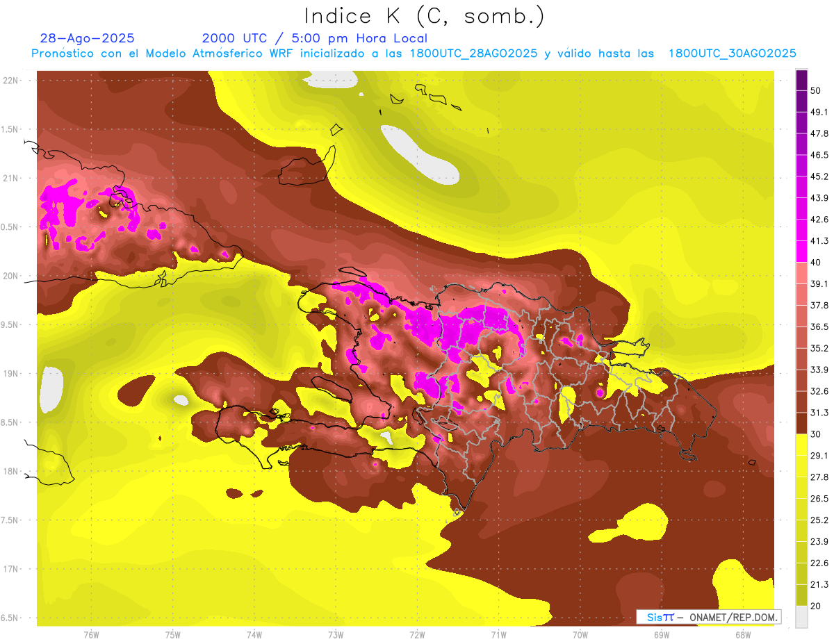Click the "2000 UTC / 5:00 pm Hora Local" text
This screenshot has width=834, height=644.
coord(314,38)
